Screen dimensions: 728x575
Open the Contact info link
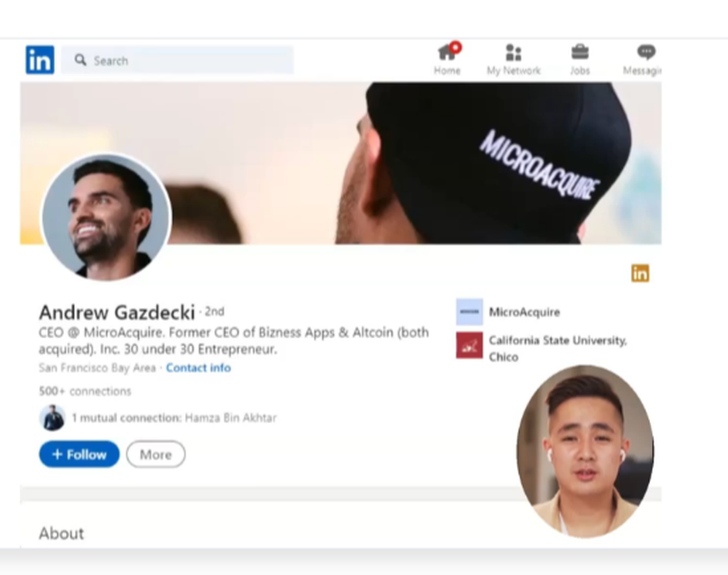click(198, 368)
